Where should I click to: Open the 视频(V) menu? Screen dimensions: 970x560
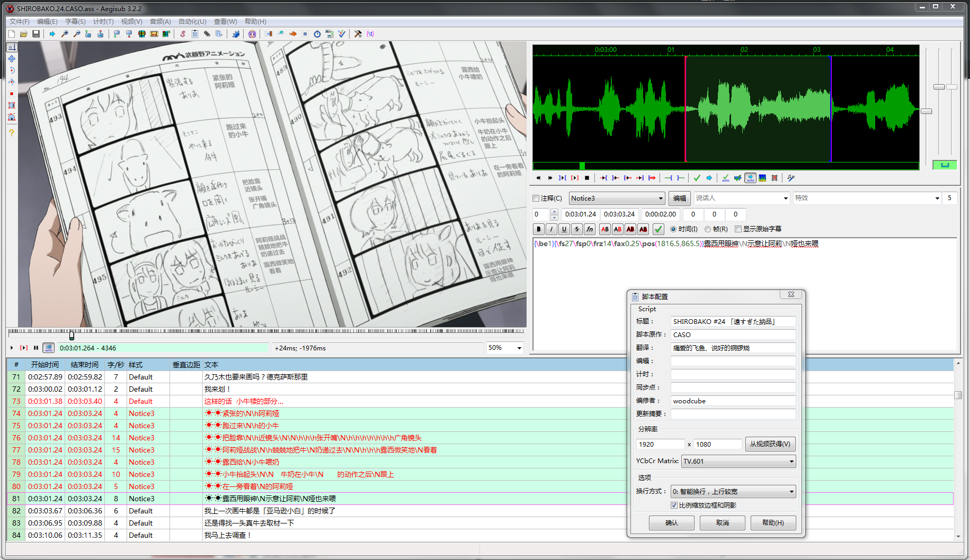pos(131,22)
